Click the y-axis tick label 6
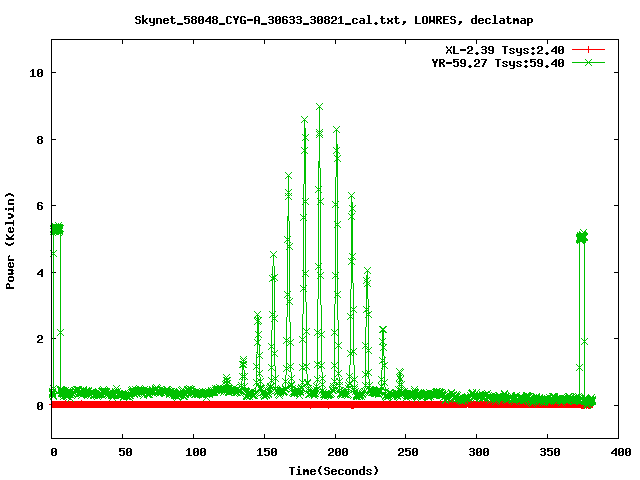This screenshot has height=480, width=640. pos(40,206)
